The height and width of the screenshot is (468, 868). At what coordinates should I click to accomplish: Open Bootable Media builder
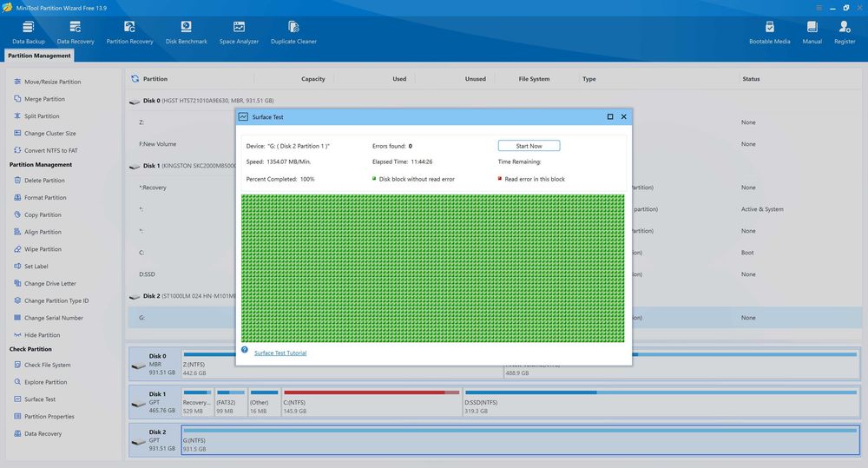pos(769,33)
